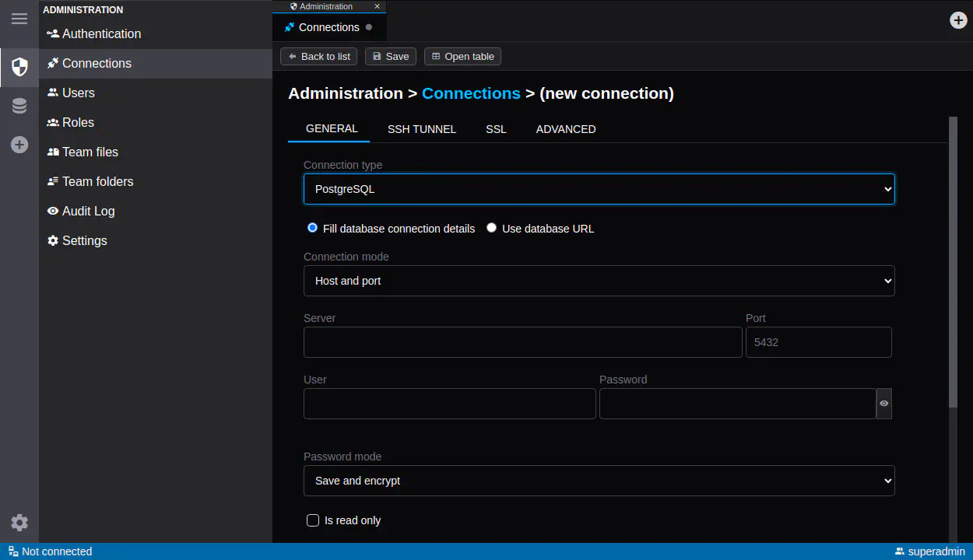Open the Connection mode dropdown
The image size is (973, 560).
(599, 281)
